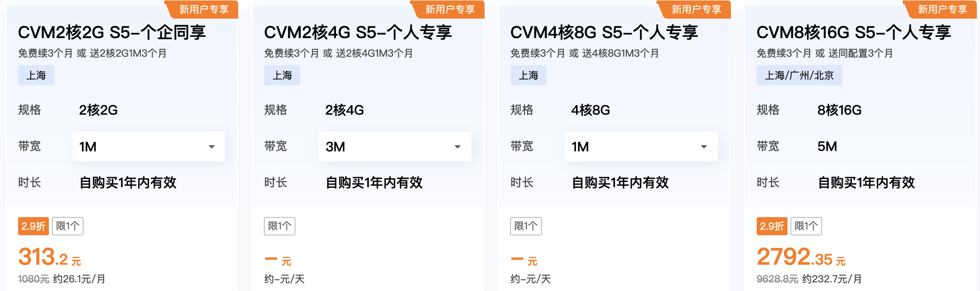Click the CVM4核8G S5-个人专享 title
This screenshot has height=291, width=980.
[604, 32]
